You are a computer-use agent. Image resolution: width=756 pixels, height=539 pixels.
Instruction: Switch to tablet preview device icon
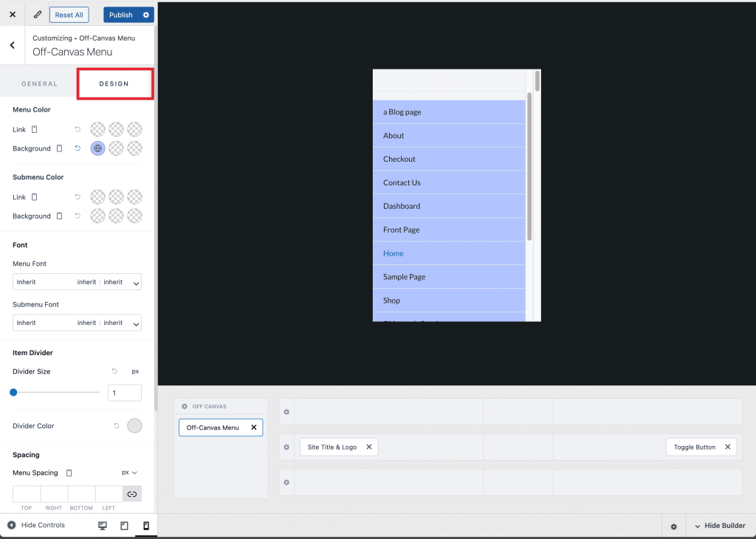pos(124,526)
